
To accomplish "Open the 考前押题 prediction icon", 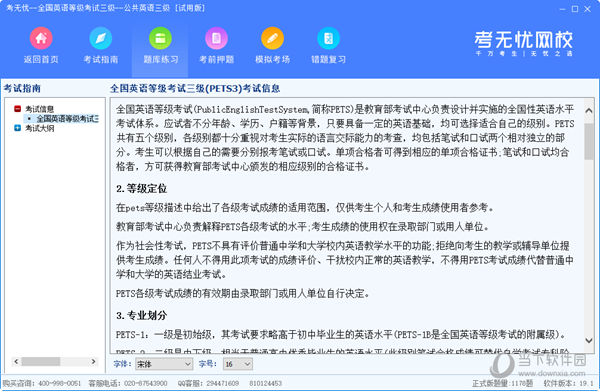I will click(217, 38).
